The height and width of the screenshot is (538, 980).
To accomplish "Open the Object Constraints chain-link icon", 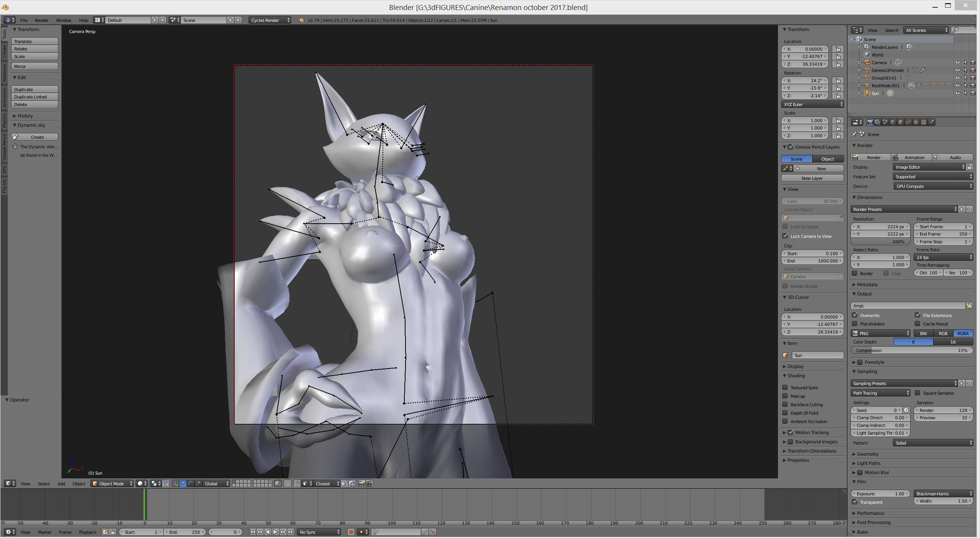I will click(x=908, y=122).
